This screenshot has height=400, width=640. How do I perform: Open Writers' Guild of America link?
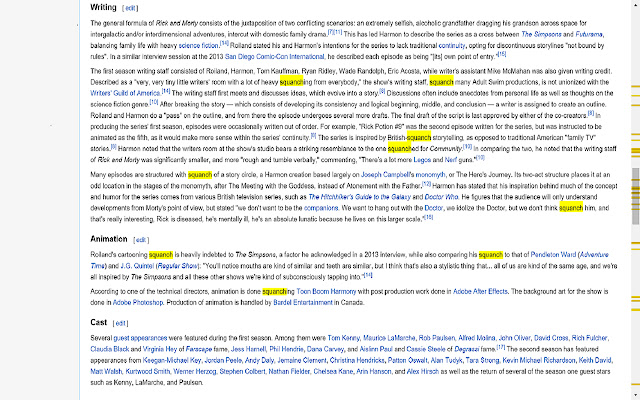click(x=125, y=93)
